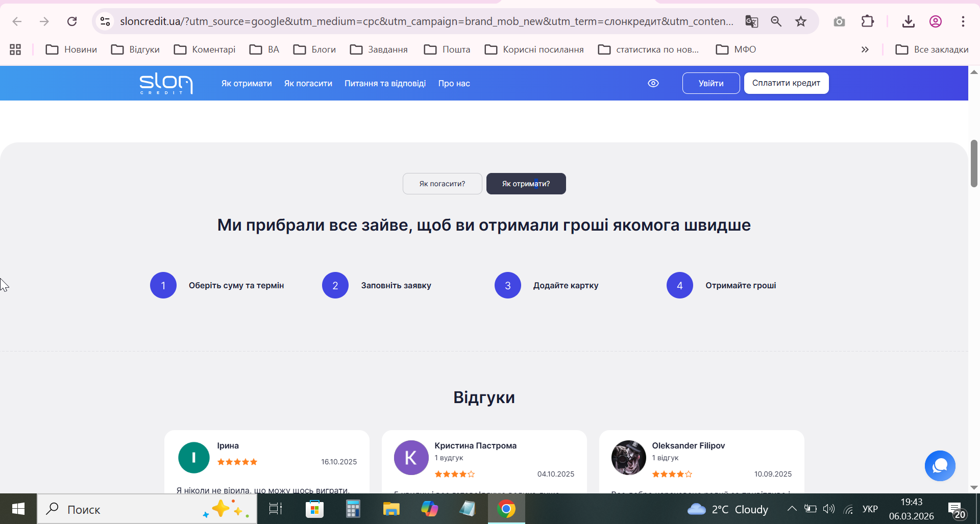The height and width of the screenshot is (524, 980).
Task: Bookmark this page with star icon
Action: click(801, 21)
